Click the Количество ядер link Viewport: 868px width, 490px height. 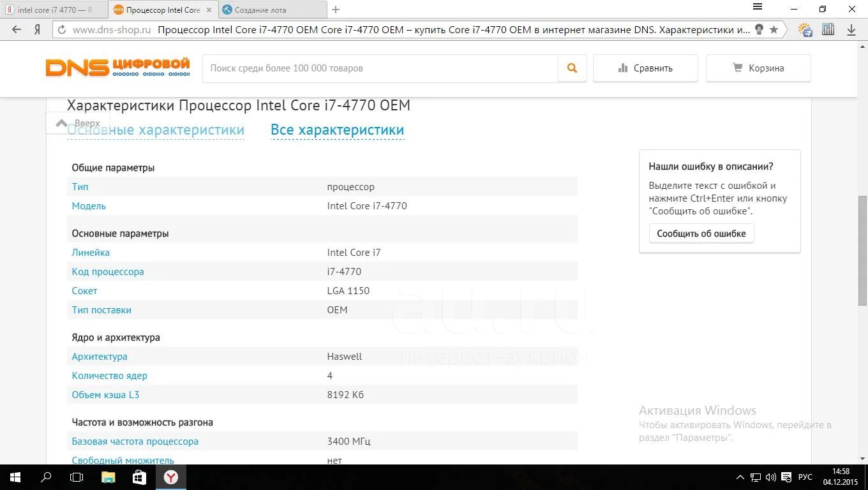(109, 376)
